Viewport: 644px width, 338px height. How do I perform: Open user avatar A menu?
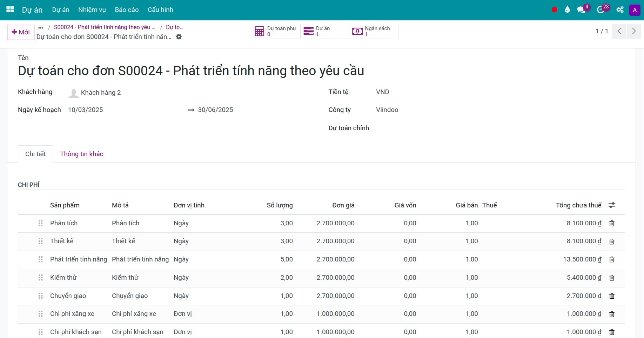pos(635,10)
